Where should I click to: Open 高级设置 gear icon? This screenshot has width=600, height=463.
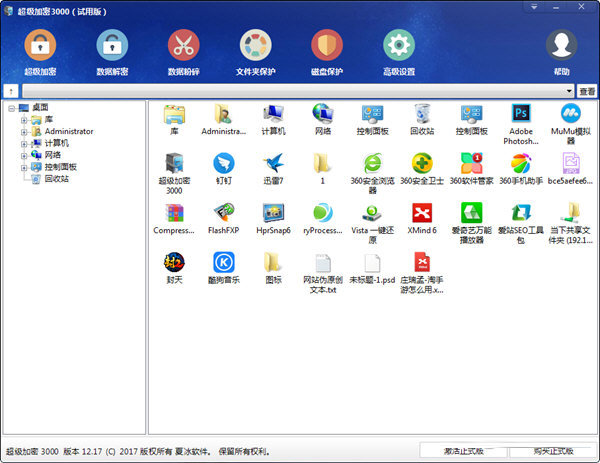tap(399, 46)
